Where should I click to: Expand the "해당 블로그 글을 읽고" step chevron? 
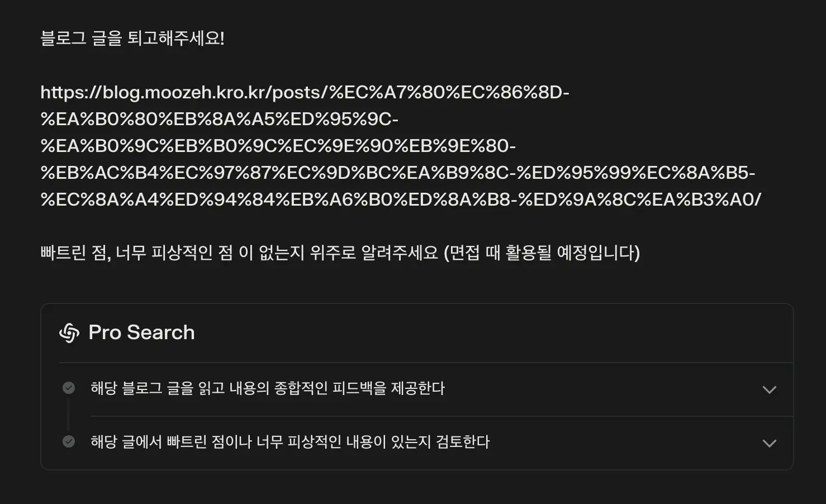770,389
